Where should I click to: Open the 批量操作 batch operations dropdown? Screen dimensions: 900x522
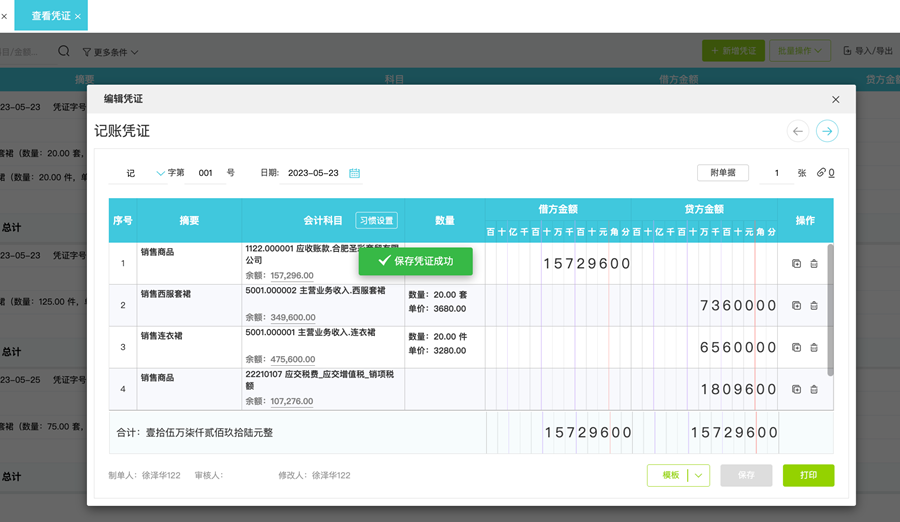tap(799, 51)
